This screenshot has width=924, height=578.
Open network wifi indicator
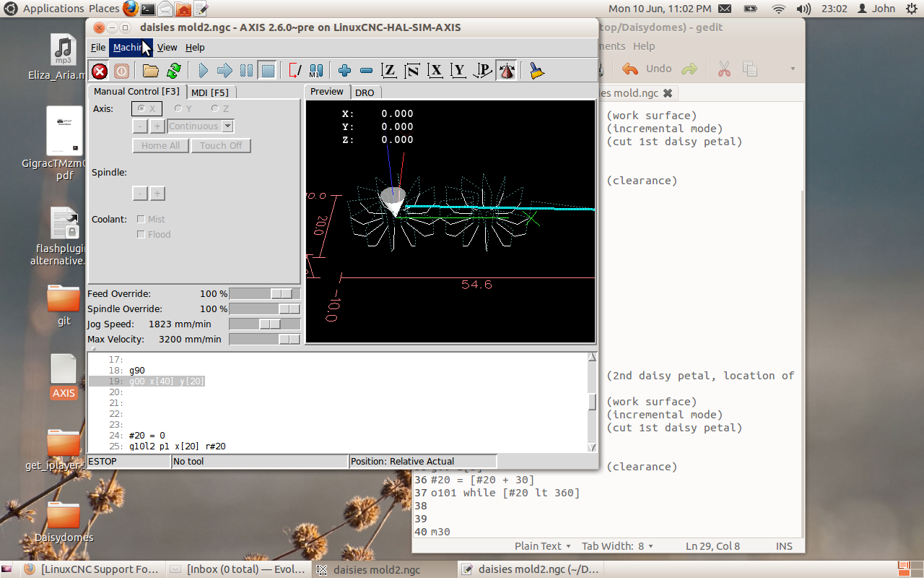pyautogui.click(x=778, y=9)
